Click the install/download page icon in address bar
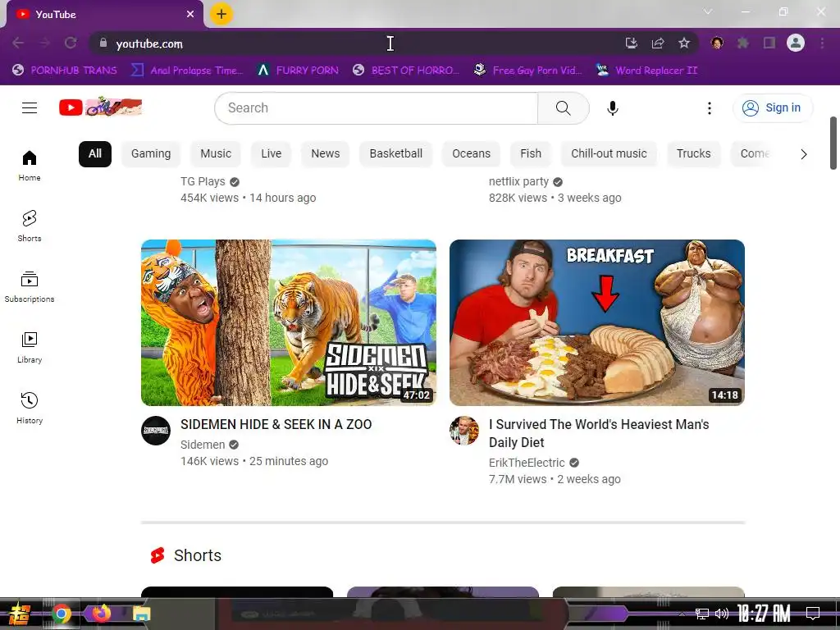 pyautogui.click(x=632, y=43)
